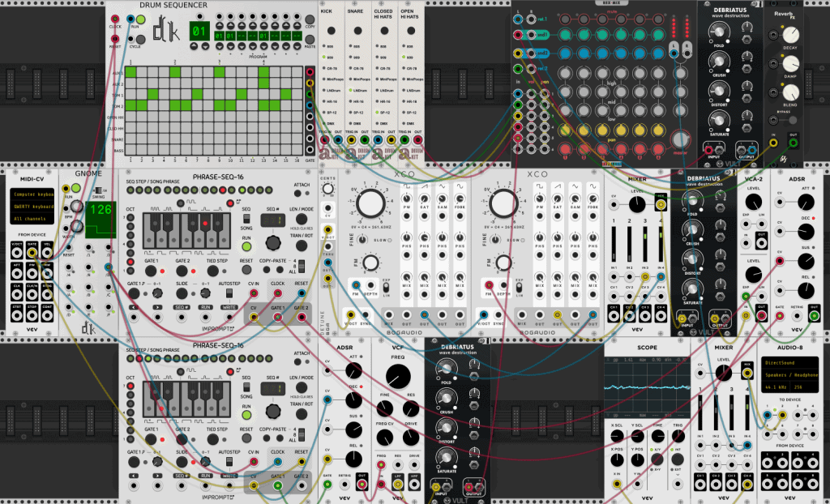Click the MIDI-CV STOP output jack
Viewport: 830px width, 504px height.
(32, 315)
